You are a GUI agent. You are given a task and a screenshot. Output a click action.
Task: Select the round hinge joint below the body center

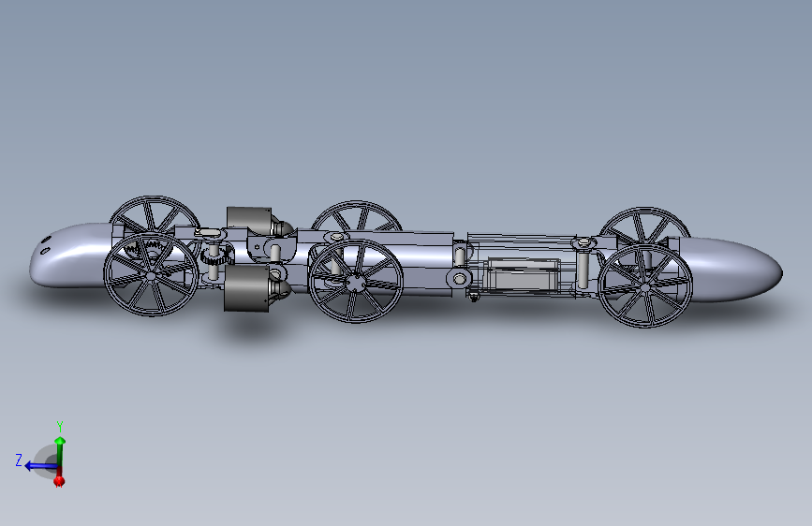click(x=459, y=280)
